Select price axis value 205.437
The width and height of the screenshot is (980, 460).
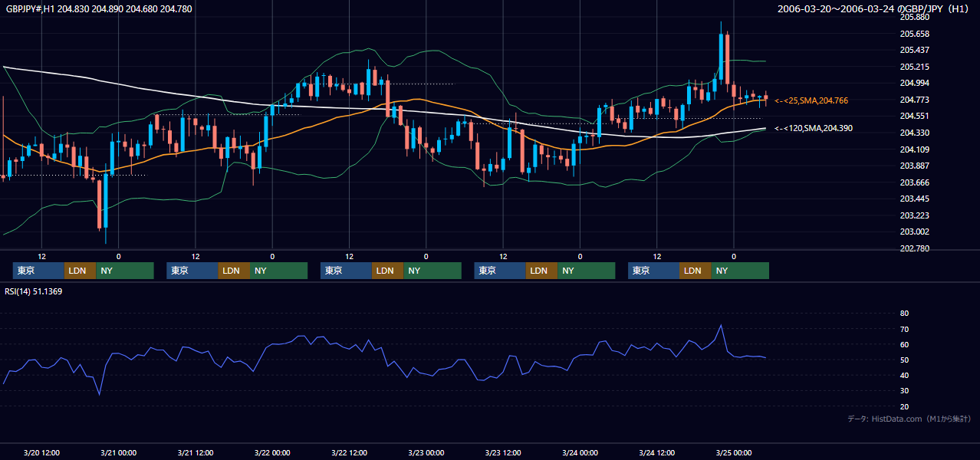point(914,50)
